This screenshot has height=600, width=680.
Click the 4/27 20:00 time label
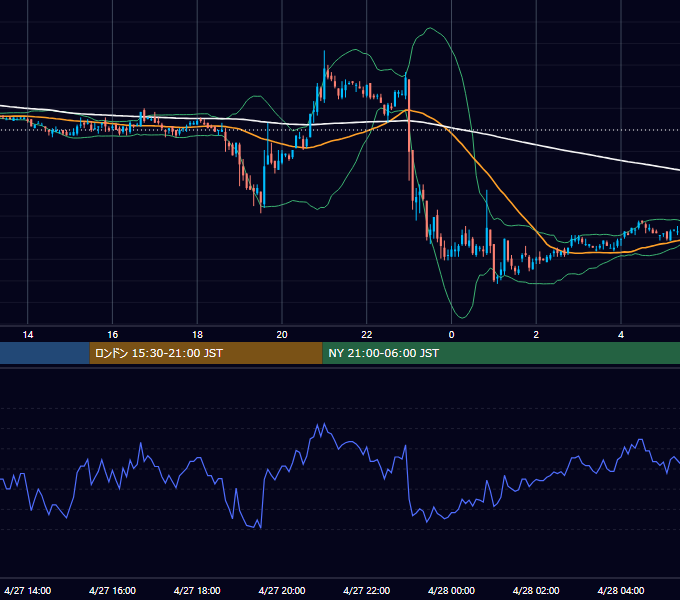click(282, 591)
